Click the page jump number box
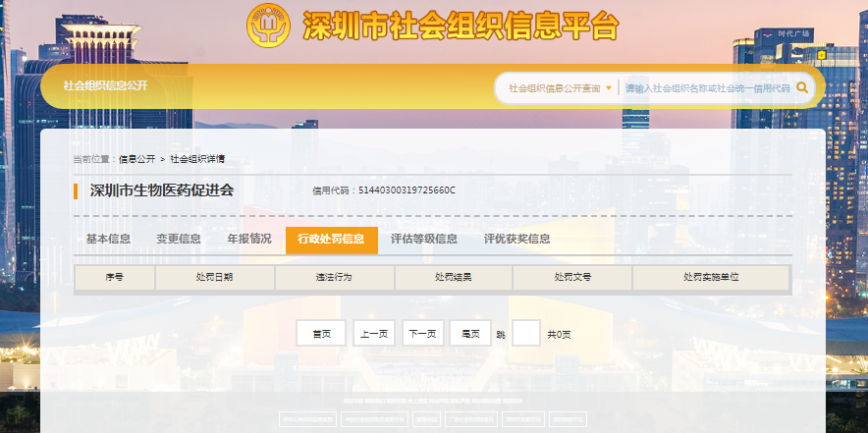This screenshot has width=868, height=433. (526, 334)
